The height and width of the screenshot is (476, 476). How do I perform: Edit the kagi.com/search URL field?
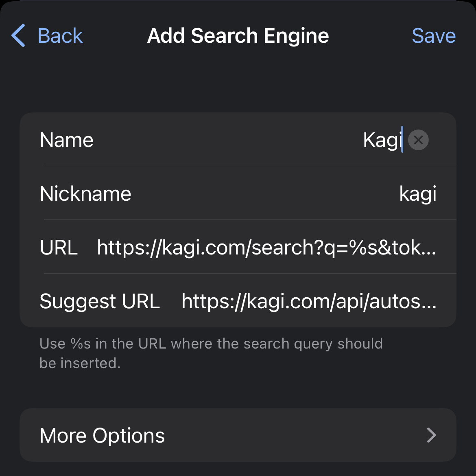tap(266, 248)
